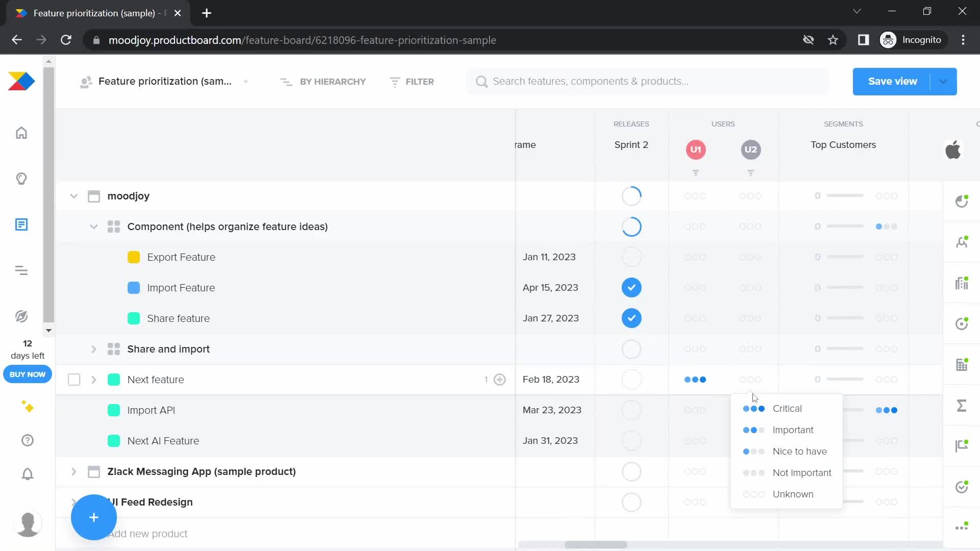980x551 pixels.
Task: Open the filter panel icon
Action: point(393,82)
